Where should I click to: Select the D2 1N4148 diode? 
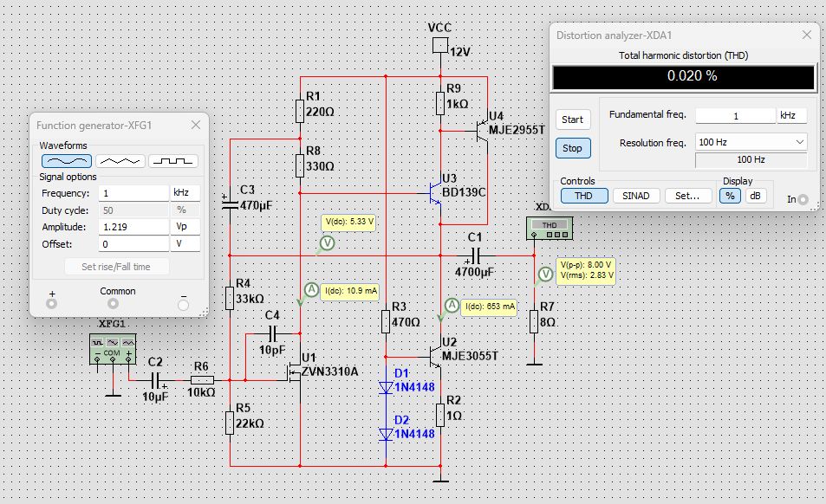(x=386, y=435)
